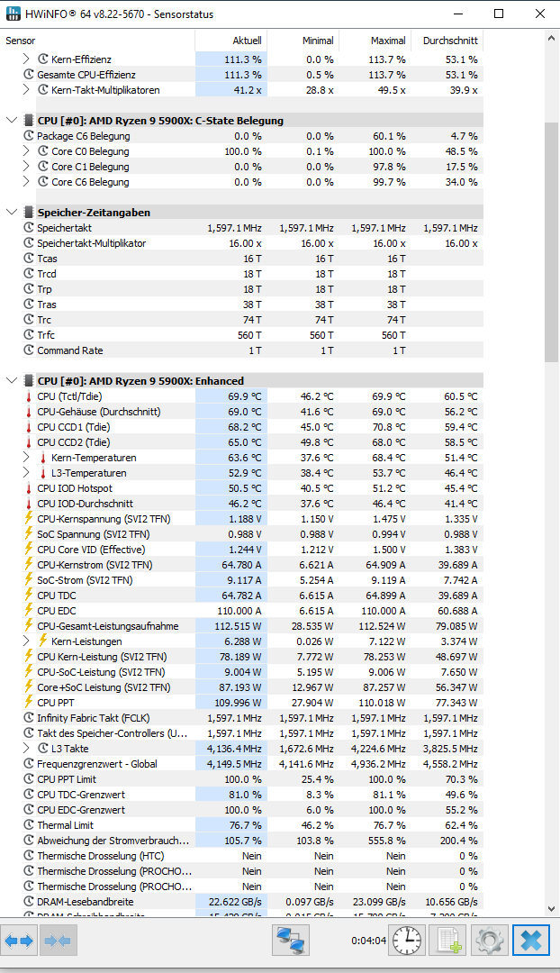Click clock icon of Package C6 Belegung
560x973 pixels.
coord(29,136)
